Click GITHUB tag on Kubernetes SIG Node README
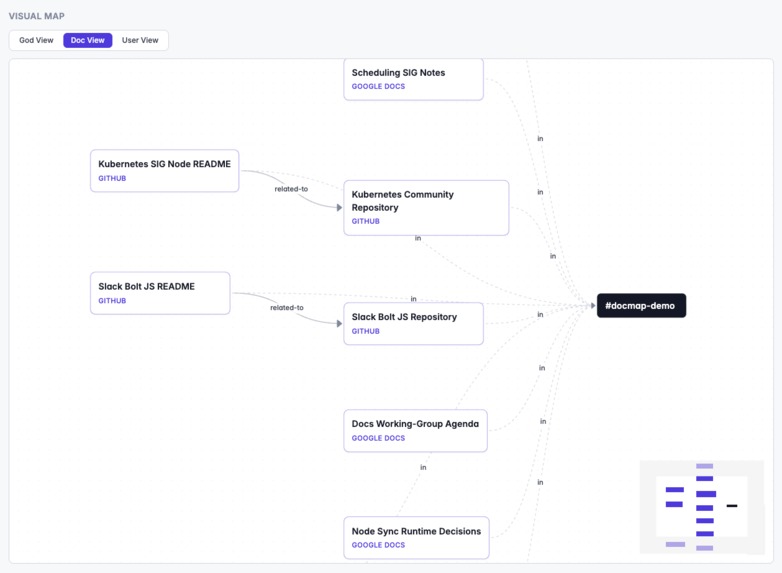This screenshot has width=782, height=573. pyautogui.click(x=112, y=178)
